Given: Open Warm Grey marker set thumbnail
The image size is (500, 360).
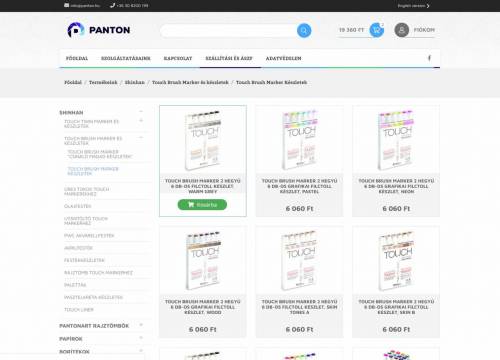Looking at the screenshot, I should pos(203,141).
